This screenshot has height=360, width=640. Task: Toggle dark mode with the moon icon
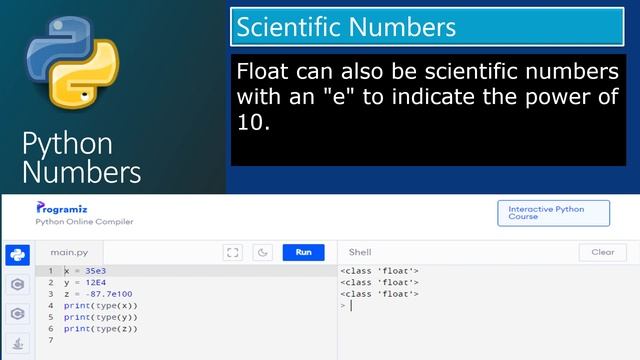point(262,253)
